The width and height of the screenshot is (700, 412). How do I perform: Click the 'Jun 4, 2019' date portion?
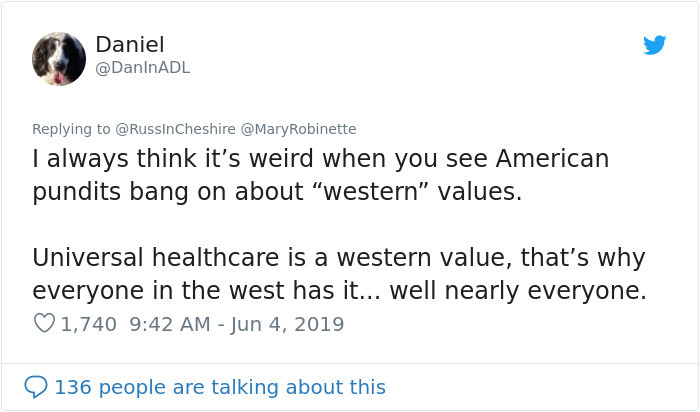point(288,325)
